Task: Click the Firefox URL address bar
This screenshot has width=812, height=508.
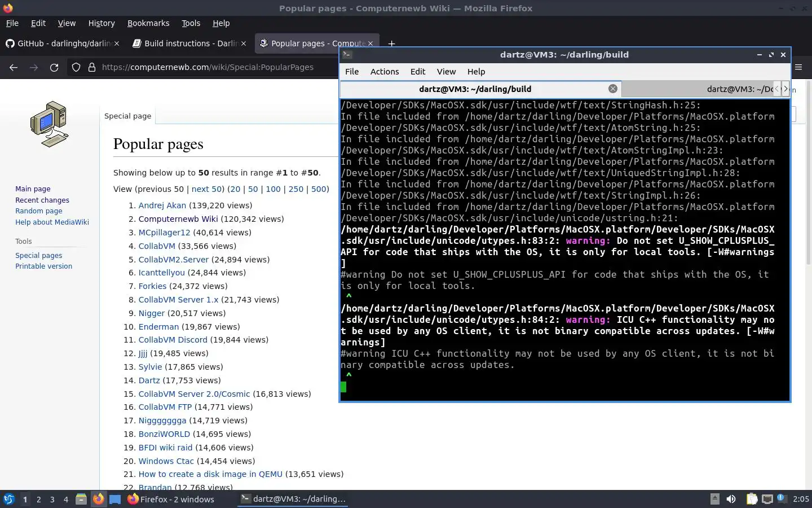Action: pos(208,67)
